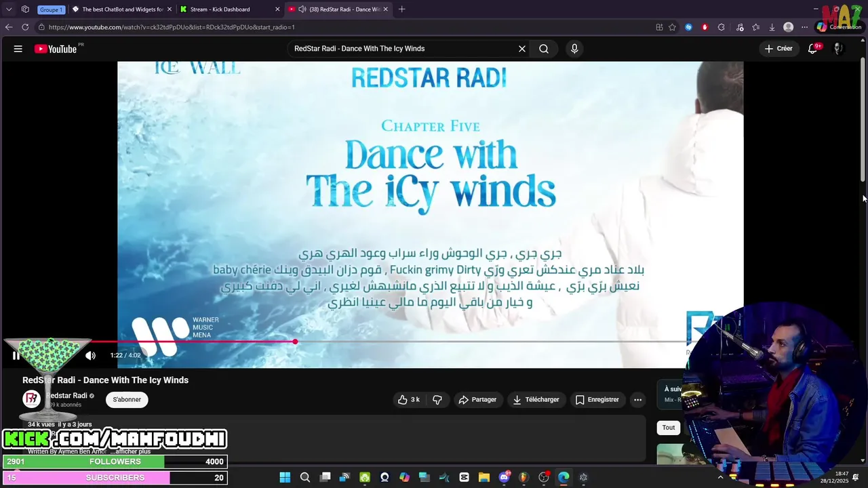868x488 pixels.
Task: Mute the tab via its speaker icon
Action: click(301, 9)
